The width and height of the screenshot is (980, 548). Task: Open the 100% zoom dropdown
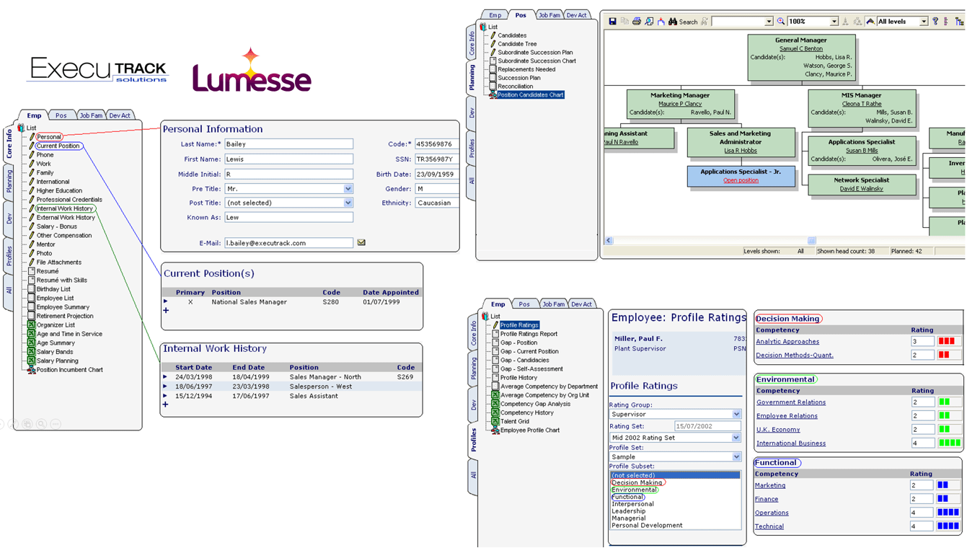[834, 22]
